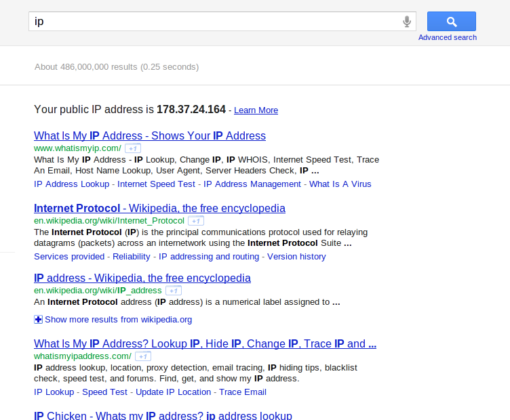Click 'About 486,000,000 results' stats text
Viewport: 510px width, 420px height.
pos(117,67)
